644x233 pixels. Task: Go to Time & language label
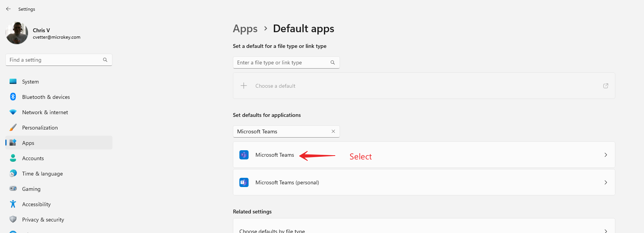click(42, 174)
